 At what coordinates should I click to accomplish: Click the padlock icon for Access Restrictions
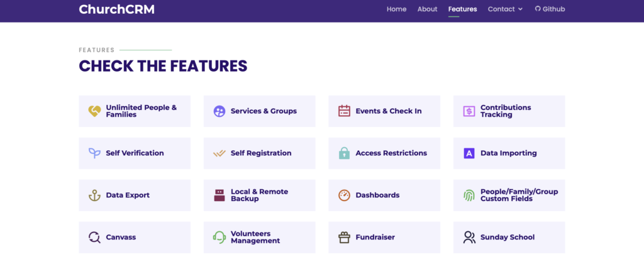pos(344,153)
